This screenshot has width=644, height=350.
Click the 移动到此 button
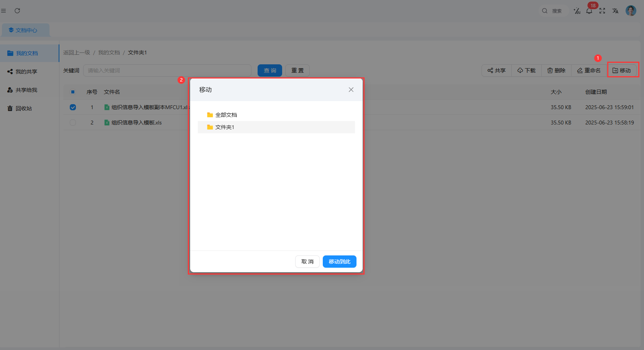click(340, 262)
